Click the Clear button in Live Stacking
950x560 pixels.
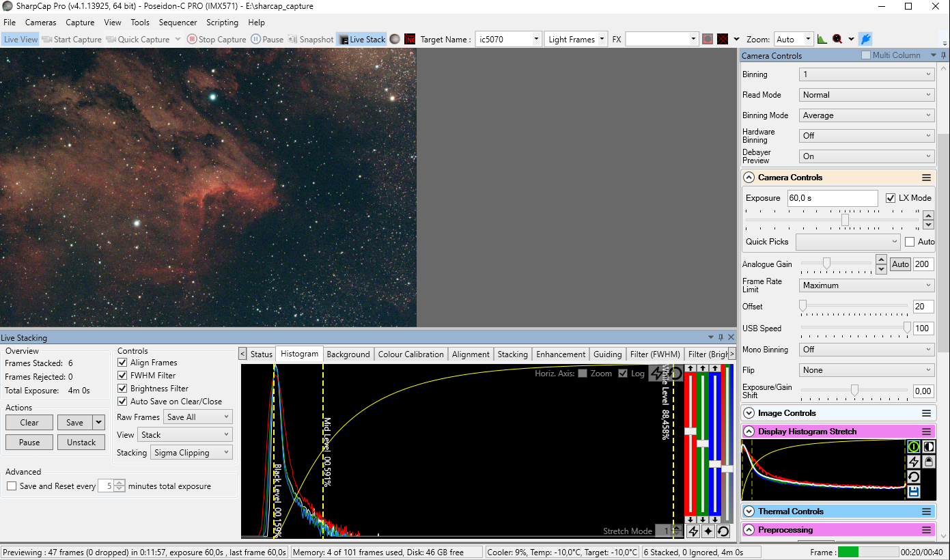click(29, 423)
